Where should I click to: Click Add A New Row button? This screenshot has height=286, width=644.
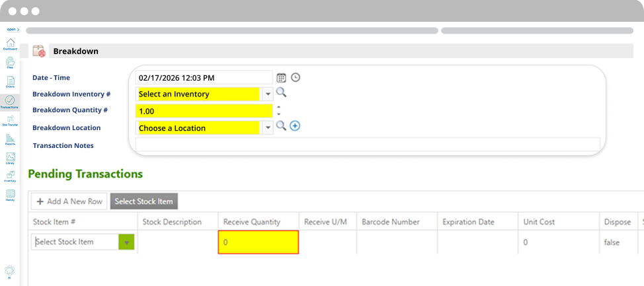[69, 201]
